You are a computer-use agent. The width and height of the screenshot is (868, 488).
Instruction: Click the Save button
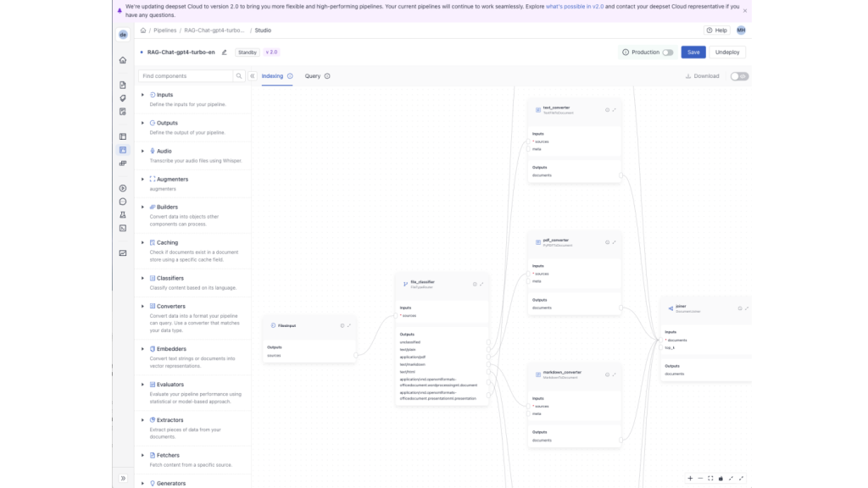click(693, 53)
